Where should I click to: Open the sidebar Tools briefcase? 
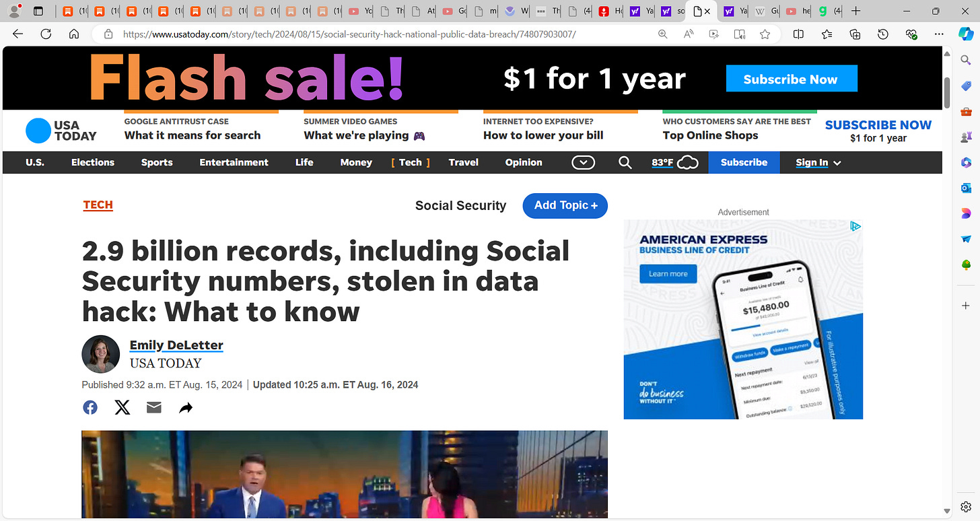[966, 111]
